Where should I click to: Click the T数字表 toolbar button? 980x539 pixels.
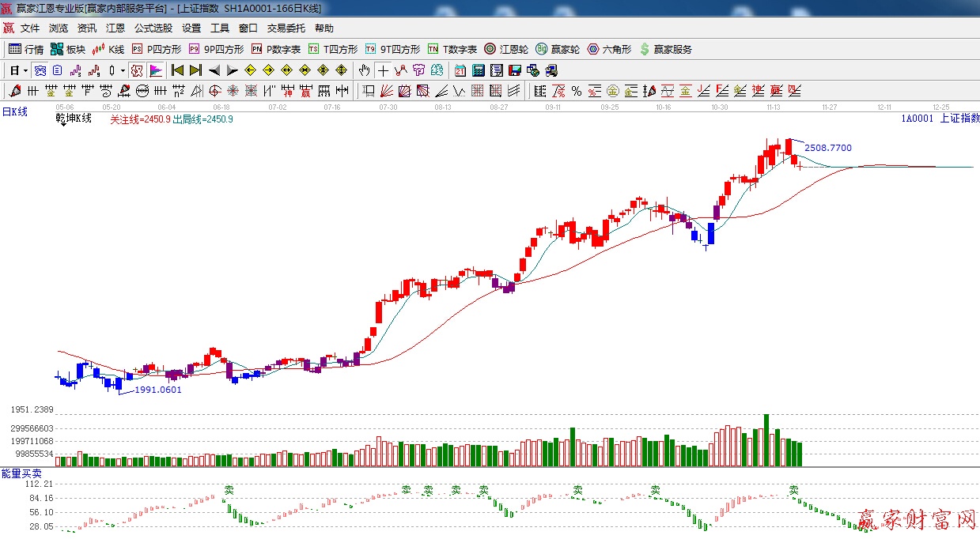452,49
